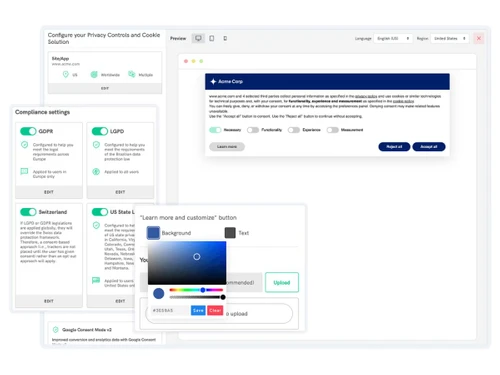The width and height of the screenshot is (500, 375).
Task: Click the hex color input field
Action: pos(170,310)
